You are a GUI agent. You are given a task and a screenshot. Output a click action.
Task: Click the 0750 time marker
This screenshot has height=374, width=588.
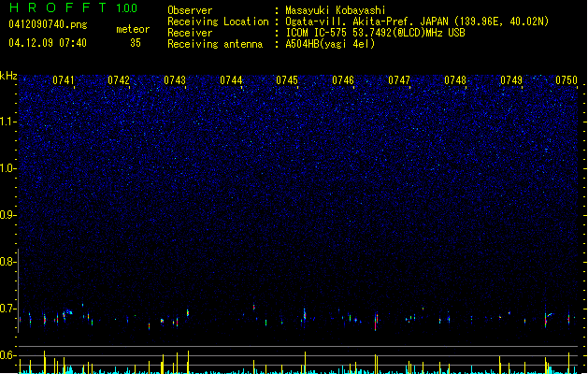click(x=566, y=80)
